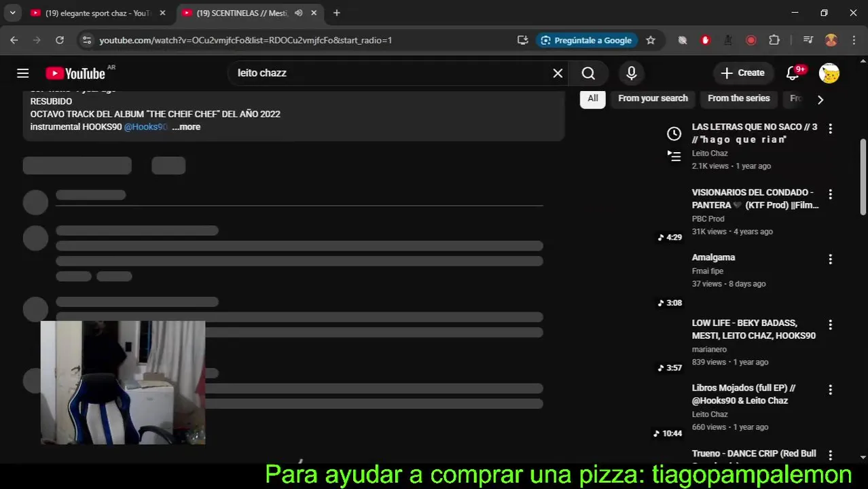
Task: Open the tab search dropdown
Action: pos(12,13)
